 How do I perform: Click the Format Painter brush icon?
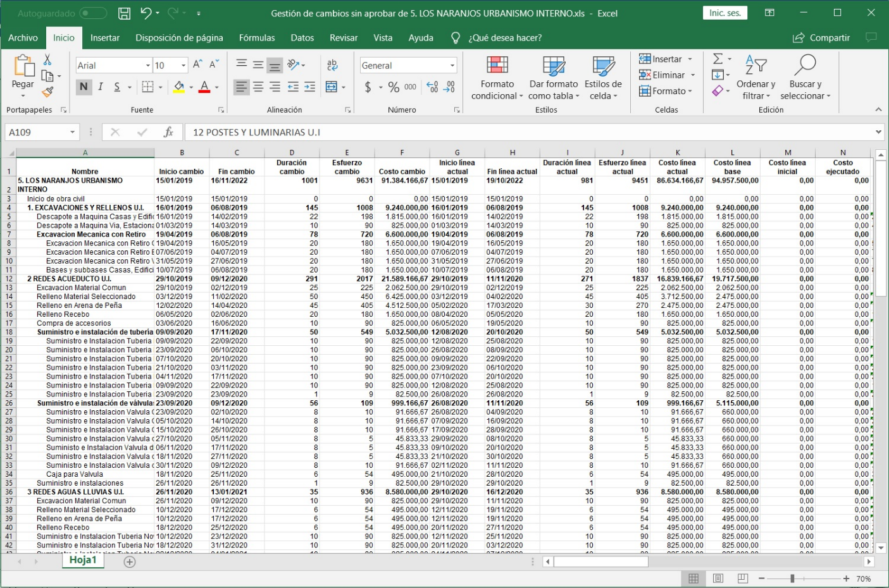click(x=47, y=92)
